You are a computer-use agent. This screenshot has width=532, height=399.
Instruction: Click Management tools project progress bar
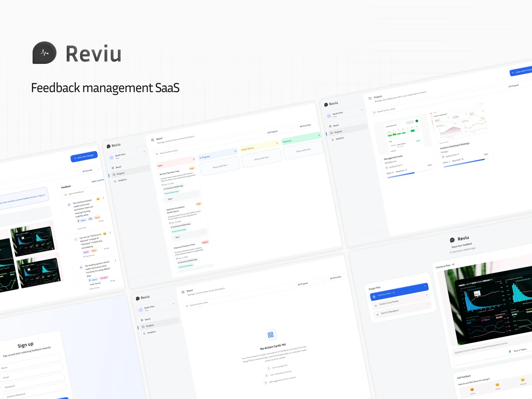click(x=410, y=174)
